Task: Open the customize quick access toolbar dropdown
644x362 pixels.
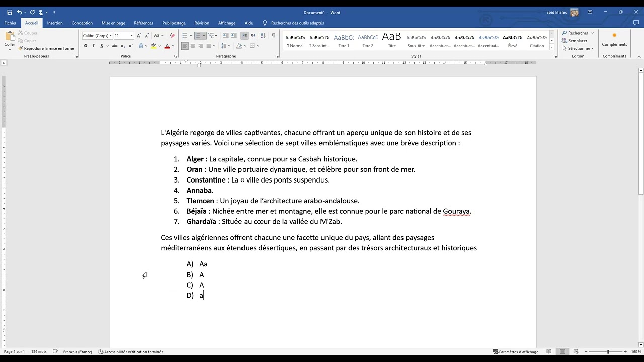Action: coord(54,12)
